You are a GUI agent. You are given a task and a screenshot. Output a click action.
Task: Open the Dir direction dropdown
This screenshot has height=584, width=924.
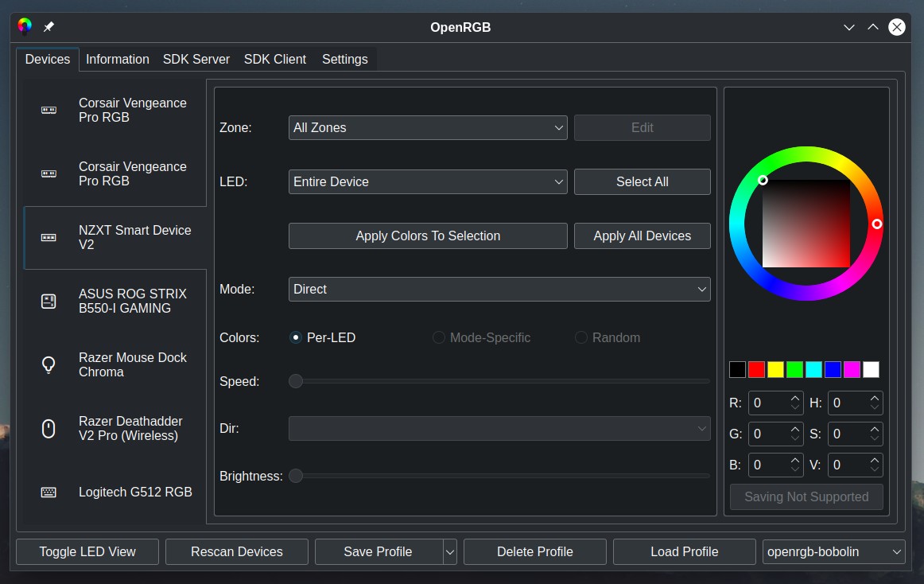coord(499,428)
